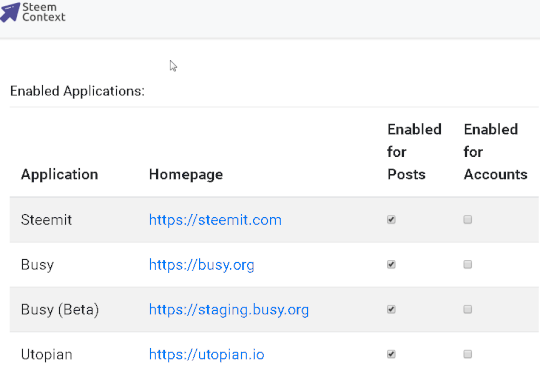Uncheck Enabled for Posts for Steemit
This screenshot has height=371, width=540.
391,220
